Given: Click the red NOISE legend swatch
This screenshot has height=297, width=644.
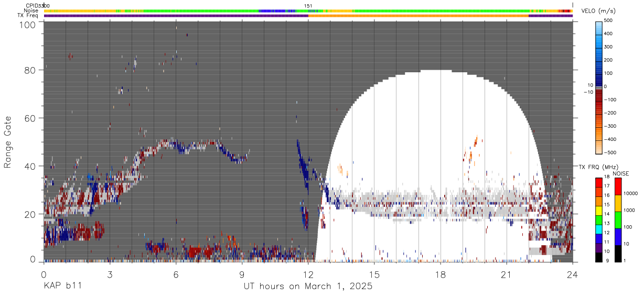Looking at the screenshot, I should pyautogui.click(x=618, y=186).
